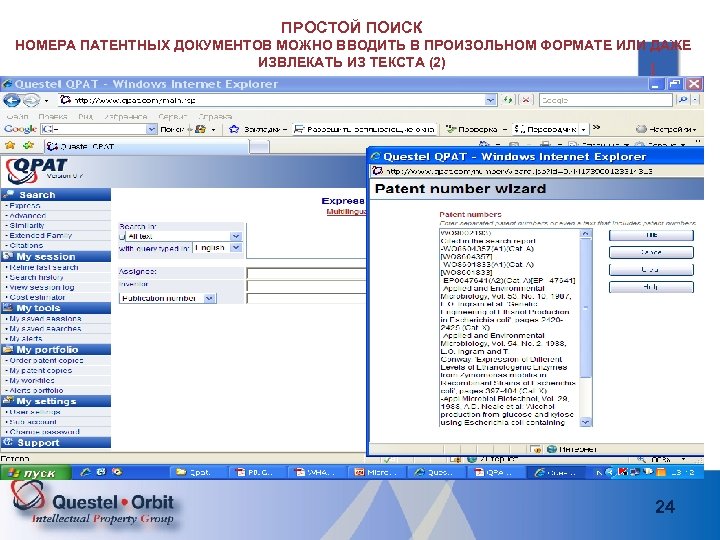Open the recent pages arrow beside Forward button

point(46,101)
